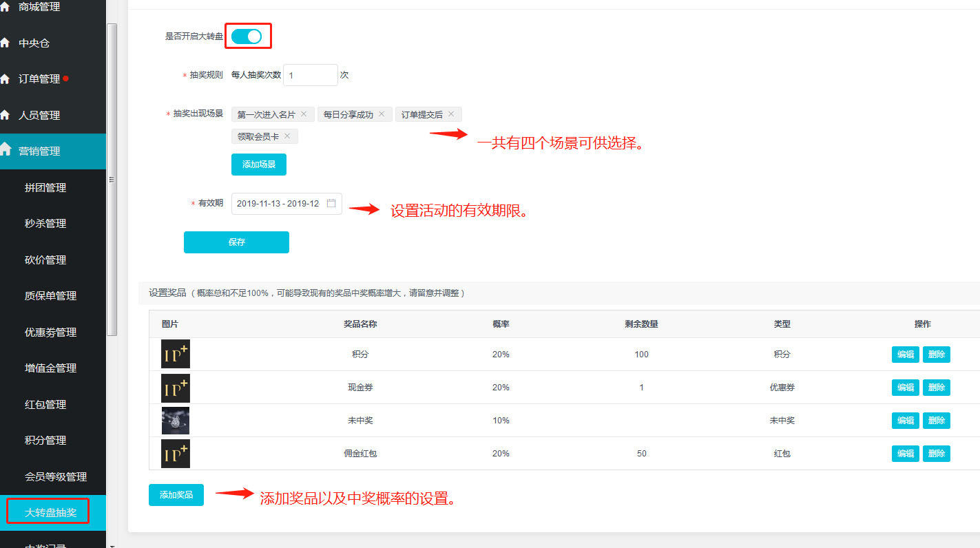Toggle the 是否开启大转盘 switch

(x=246, y=36)
